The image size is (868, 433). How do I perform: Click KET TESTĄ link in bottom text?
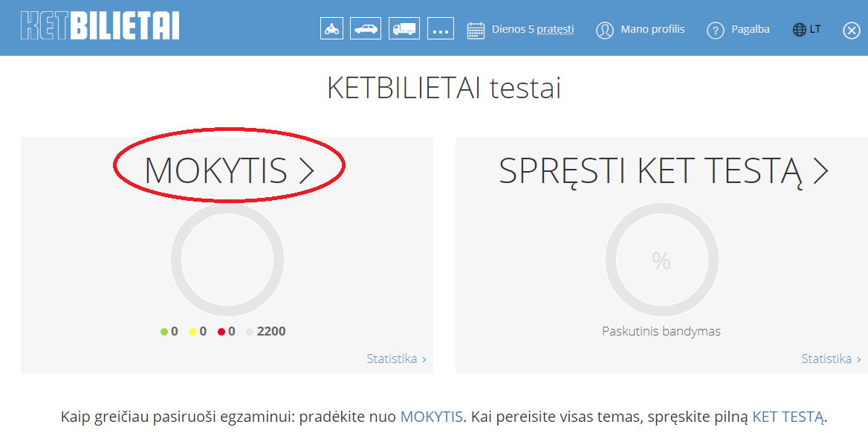[788, 417]
